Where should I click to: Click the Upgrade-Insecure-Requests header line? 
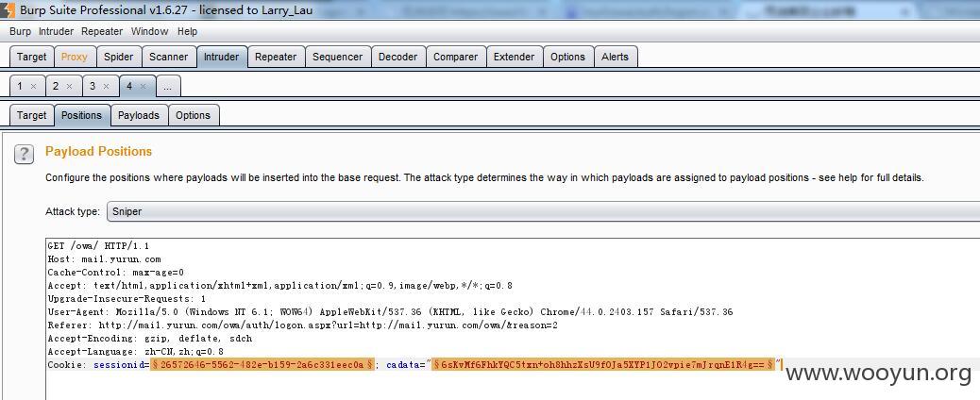pyautogui.click(x=127, y=299)
